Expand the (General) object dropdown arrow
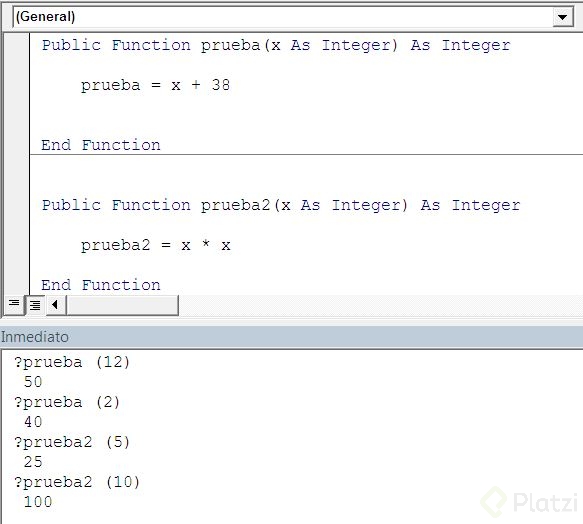The height and width of the screenshot is (524, 583). click(563, 17)
